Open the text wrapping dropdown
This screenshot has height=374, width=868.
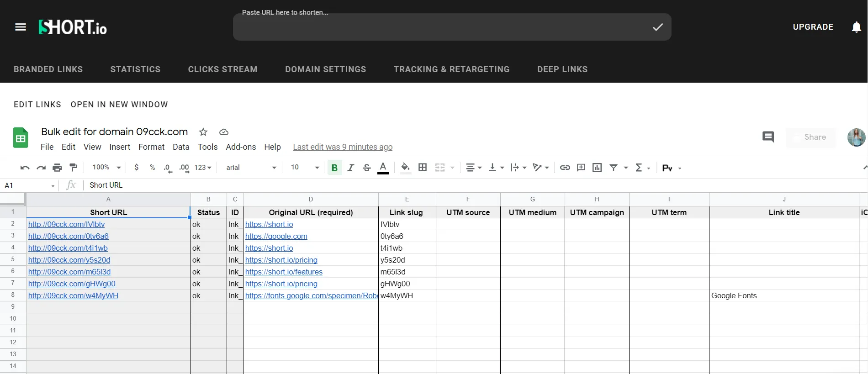coord(519,168)
